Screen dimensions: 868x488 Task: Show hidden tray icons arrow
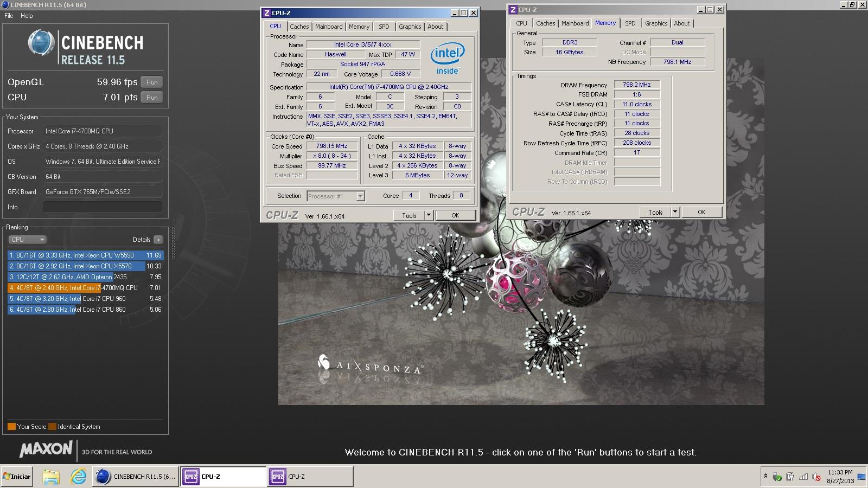click(x=765, y=476)
